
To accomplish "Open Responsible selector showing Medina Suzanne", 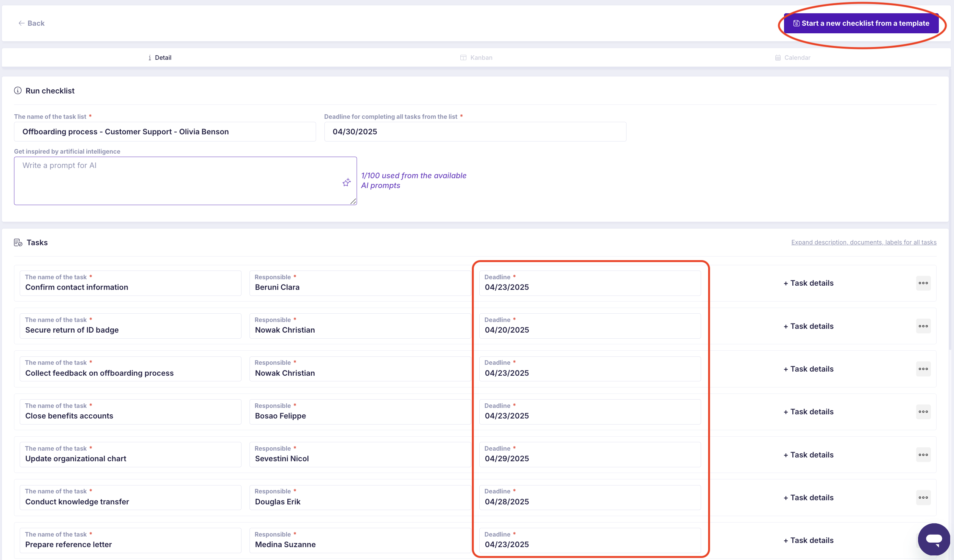I will pos(360,540).
